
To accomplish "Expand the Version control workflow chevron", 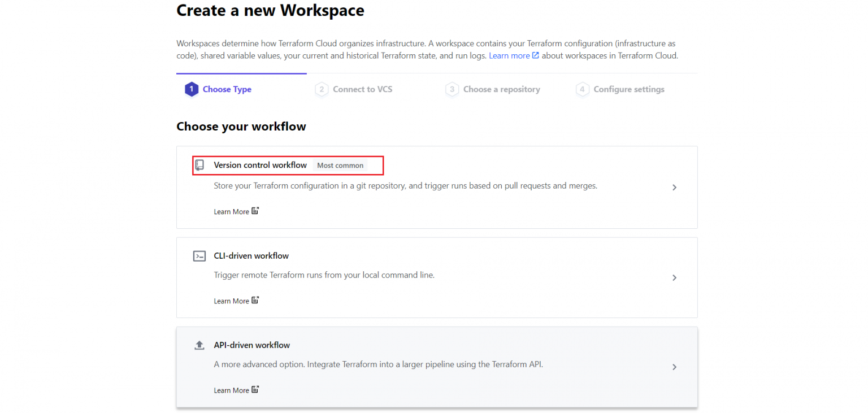I will point(674,187).
